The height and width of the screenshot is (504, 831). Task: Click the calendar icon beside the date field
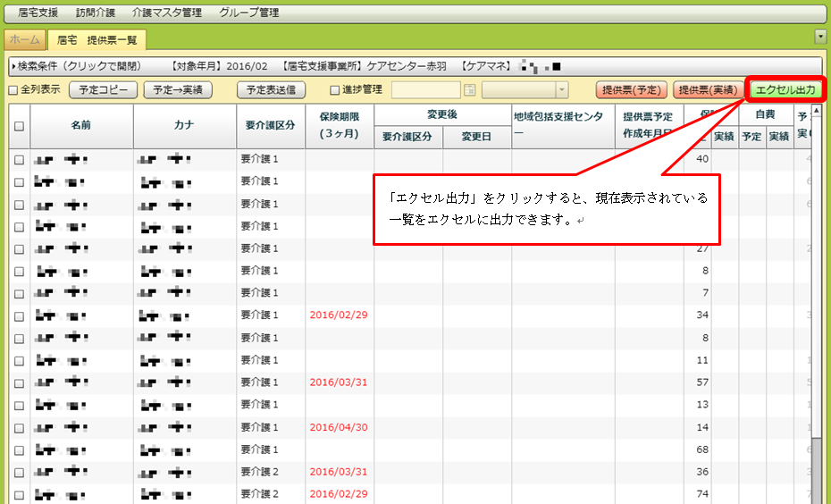point(469,90)
